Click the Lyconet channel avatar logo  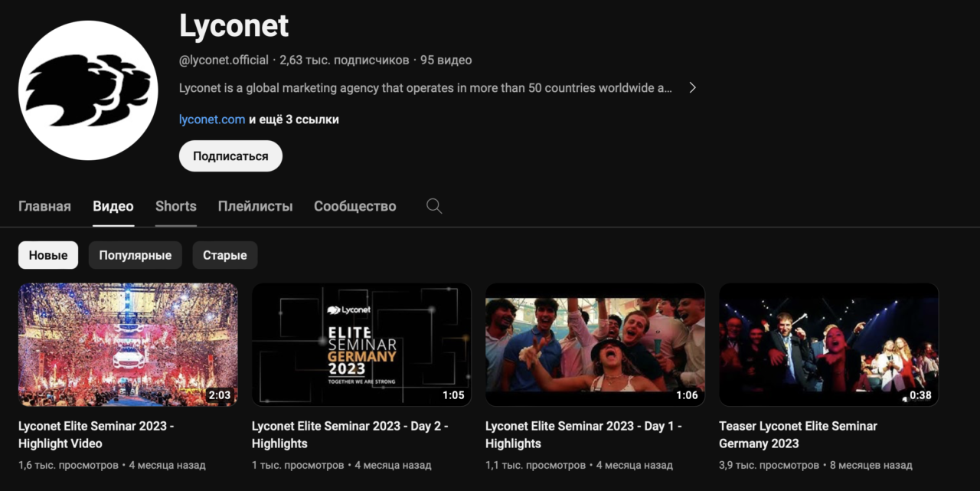point(88,90)
